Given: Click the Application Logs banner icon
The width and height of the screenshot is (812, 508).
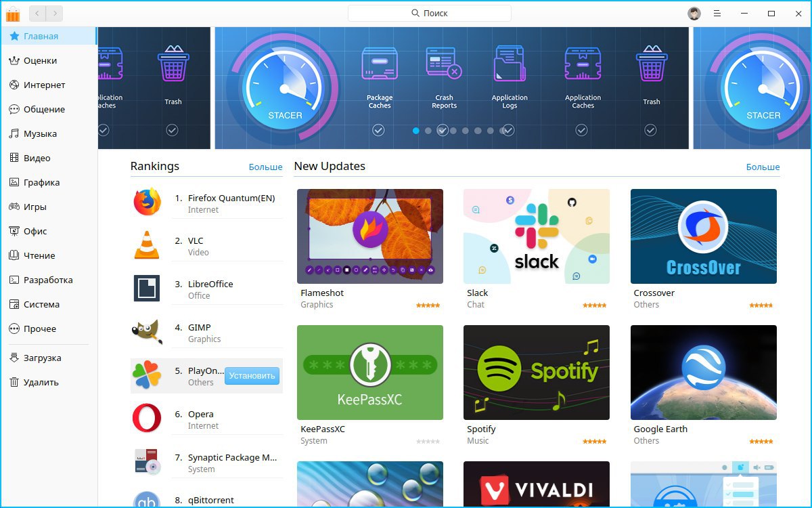Looking at the screenshot, I should (510, 64).
